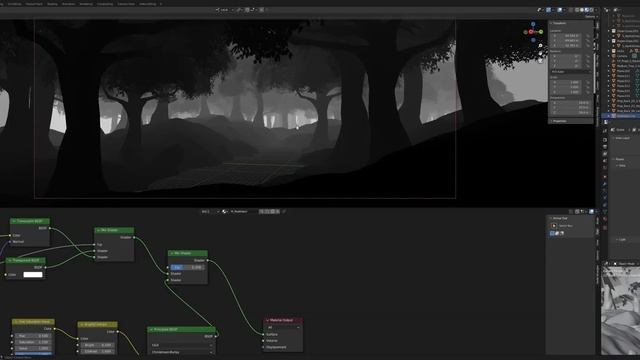640x360 pixels.
Task: Open the Scene properties tab icon
Action: point(605,160)
